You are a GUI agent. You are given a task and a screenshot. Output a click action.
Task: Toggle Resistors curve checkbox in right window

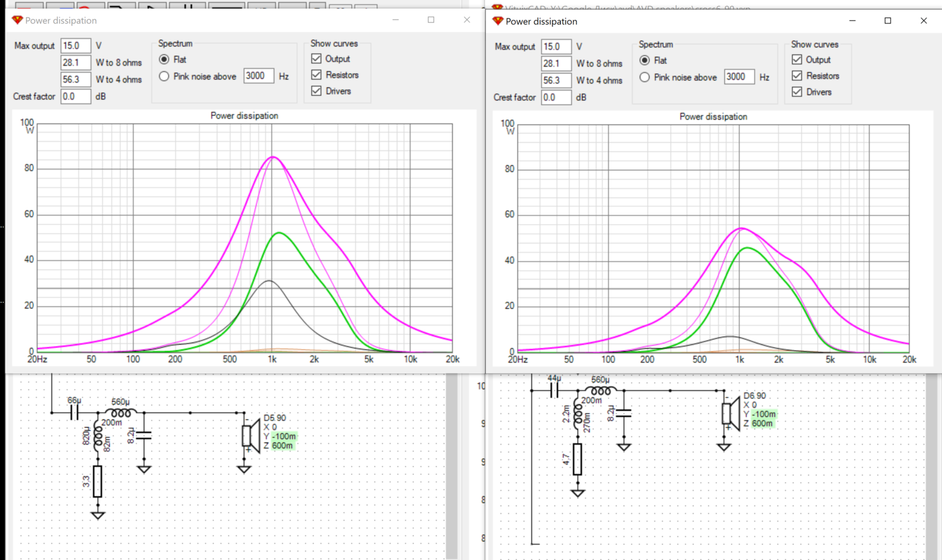pos(797,75)
